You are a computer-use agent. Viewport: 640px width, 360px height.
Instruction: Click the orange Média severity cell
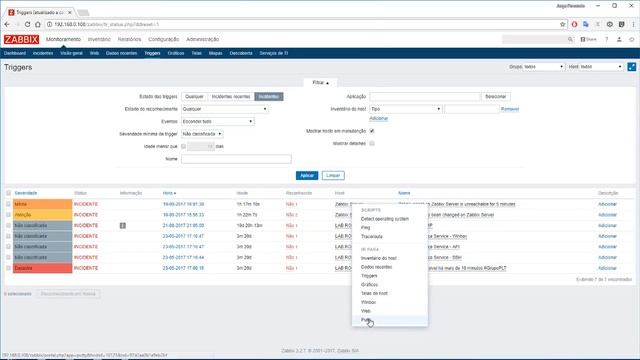42,204
